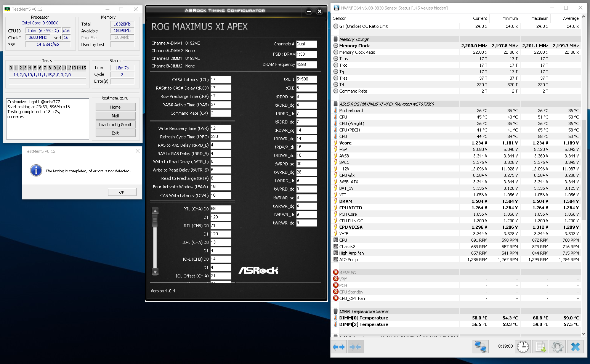Collapse the ASUS ROG MAXIMUS XI APEX sensor group
The image size is (590, 364).
pyautogui.click(x=336, y=104)
